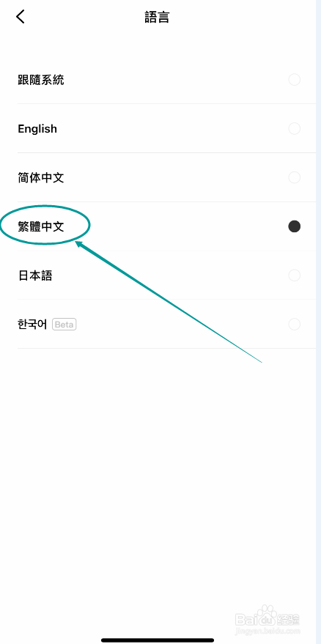Click the Baidu paw print watermark
321x644 pixels.
[x=269, y=615]
